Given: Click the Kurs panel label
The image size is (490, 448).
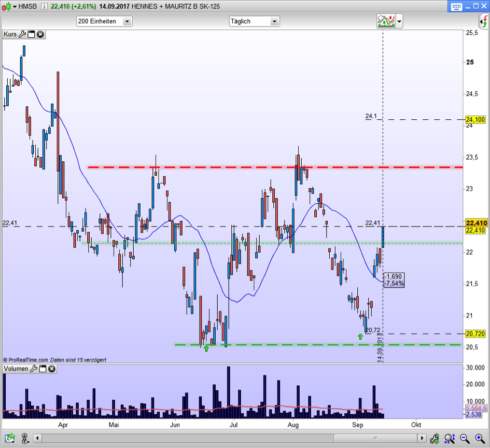Looking at the screenshot, I should [x=10, y=34].
